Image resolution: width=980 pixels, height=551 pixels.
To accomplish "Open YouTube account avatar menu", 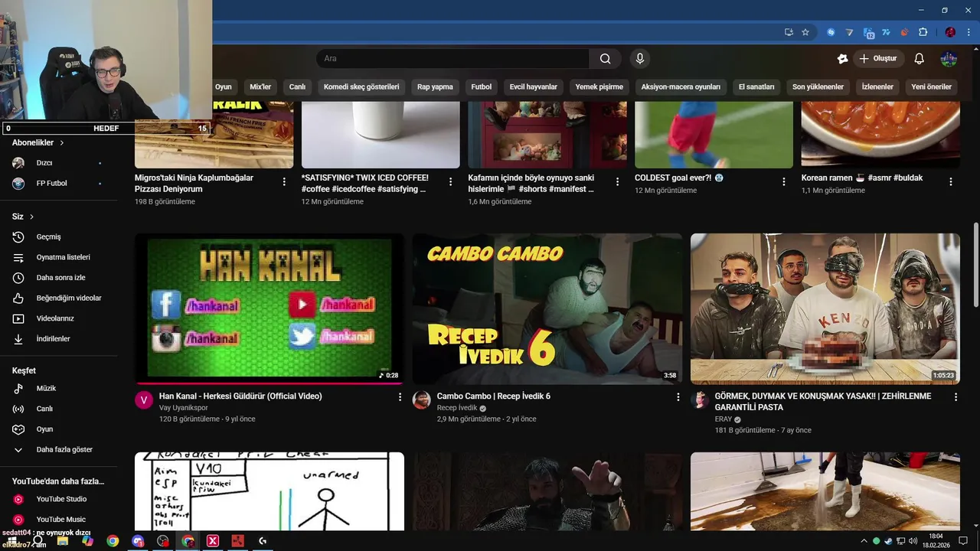I will (x=949, y=59).
